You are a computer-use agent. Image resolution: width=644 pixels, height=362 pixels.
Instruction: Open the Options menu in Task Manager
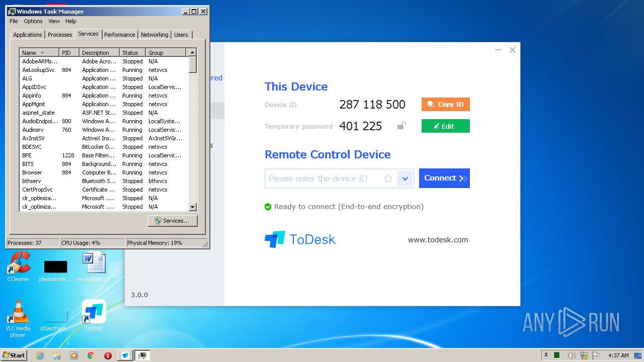[33, 21]
